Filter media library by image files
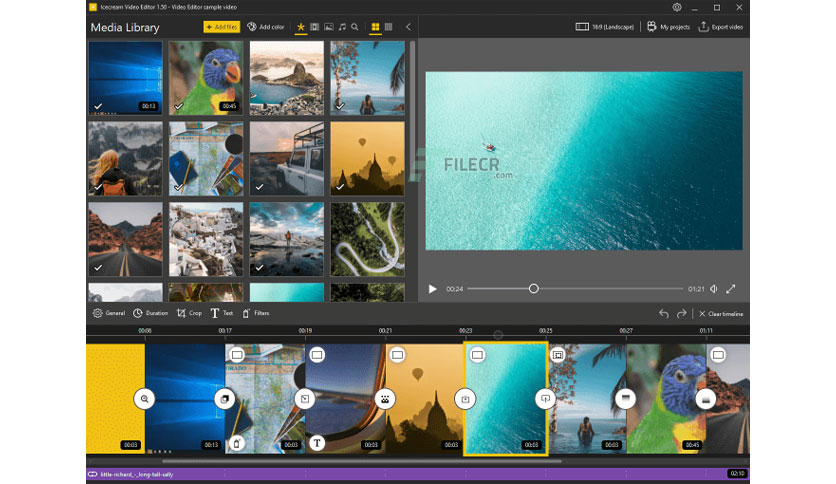Viewport: 836px width, 484px height. (328, 27)
